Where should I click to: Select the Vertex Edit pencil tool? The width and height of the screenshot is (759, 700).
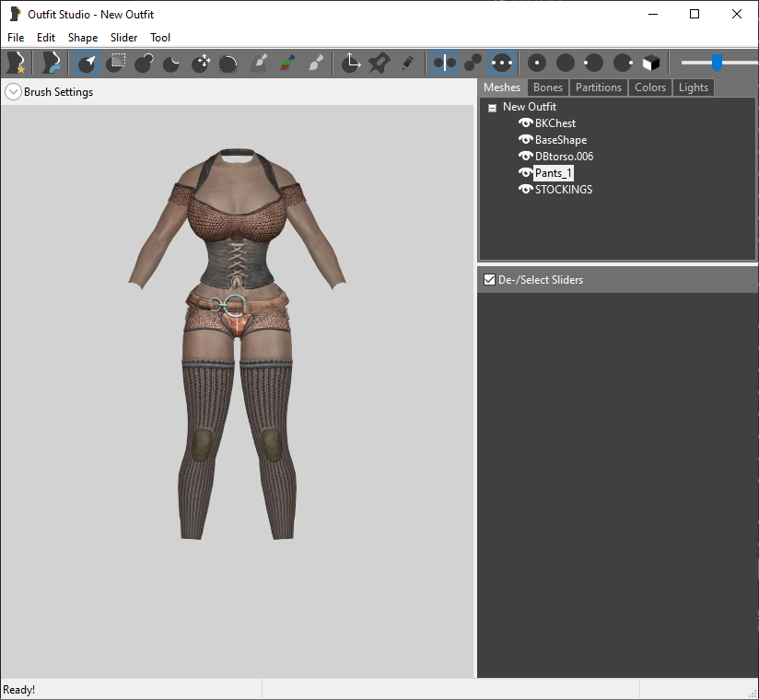407,63
